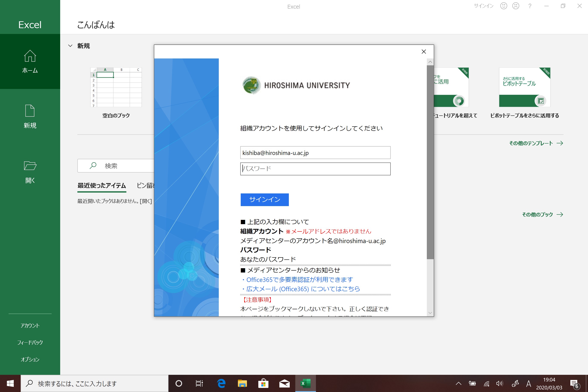Close the Hiroshima University sign-in dialog
The image size is (588, 392).
pos(424,52)
